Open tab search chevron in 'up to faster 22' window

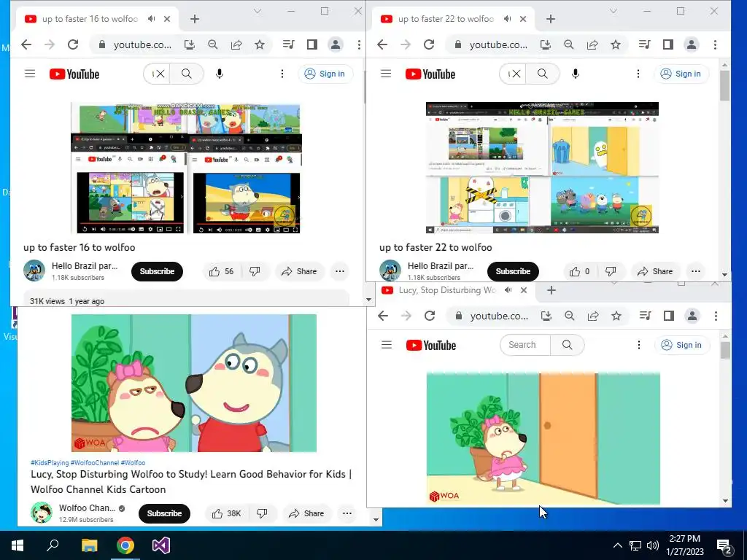pyautogui.click(x=614, y=11)
